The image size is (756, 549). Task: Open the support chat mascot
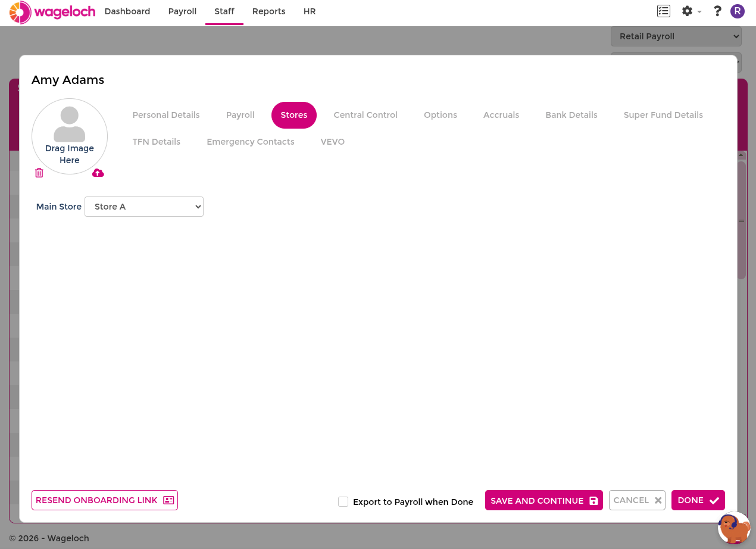734,528
